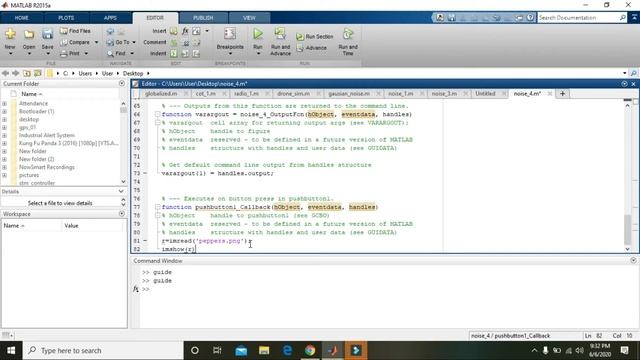
Task: Click Desktop in the address path
Action: tap(133, 73)
